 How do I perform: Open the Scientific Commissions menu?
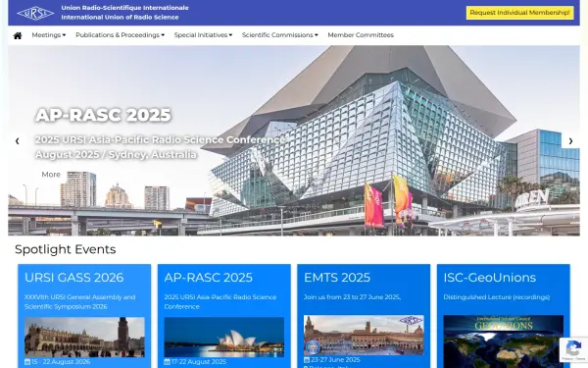pyautogui.click(x=279, y=35)
